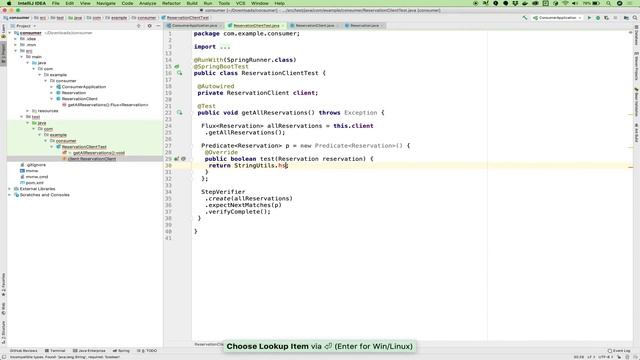Click the macOS Spotlight search icon
The height and width of the screenshot is (360, 640).
[x=609, y=3]
